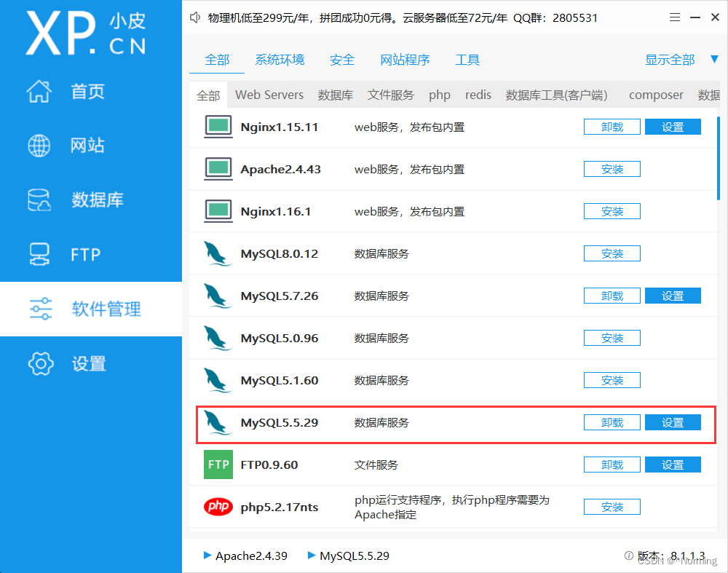Image resolution: width=728 pixels, height=573 pixels.
Task: Open the 首页 home page
Action: click(x=87, y=92)
